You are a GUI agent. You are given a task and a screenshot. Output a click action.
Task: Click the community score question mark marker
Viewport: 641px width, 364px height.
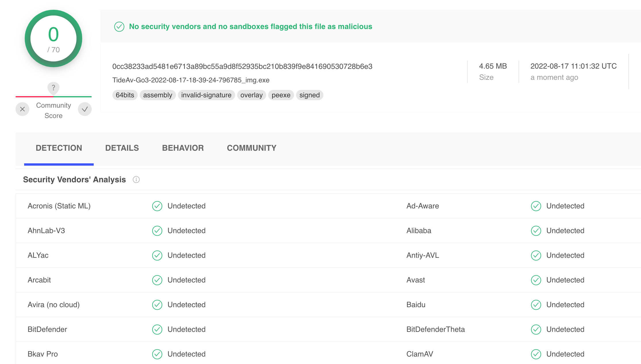(x=53, y=88)
